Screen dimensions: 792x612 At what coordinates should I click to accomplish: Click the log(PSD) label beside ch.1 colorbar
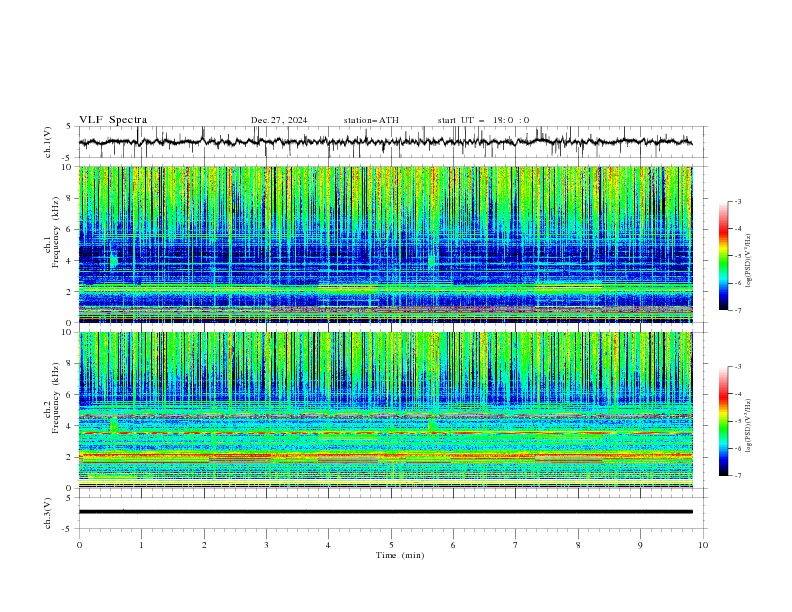[749, 261]
